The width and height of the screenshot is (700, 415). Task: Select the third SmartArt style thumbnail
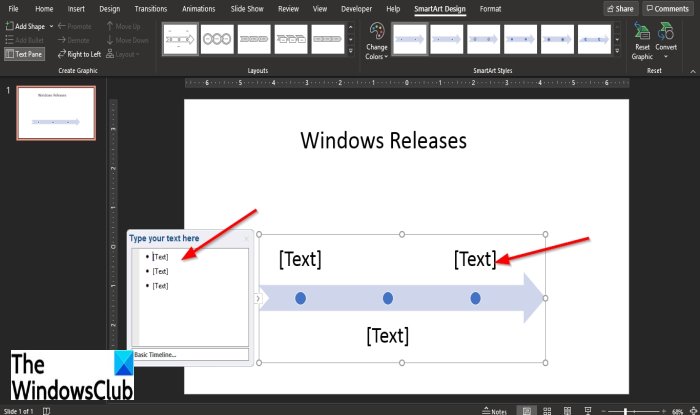tap(483, 39)
